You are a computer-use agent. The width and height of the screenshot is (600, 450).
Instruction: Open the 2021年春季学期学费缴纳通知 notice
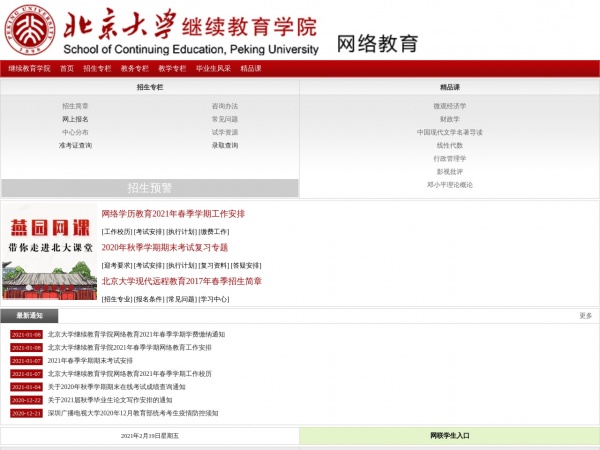click(136, 334)
